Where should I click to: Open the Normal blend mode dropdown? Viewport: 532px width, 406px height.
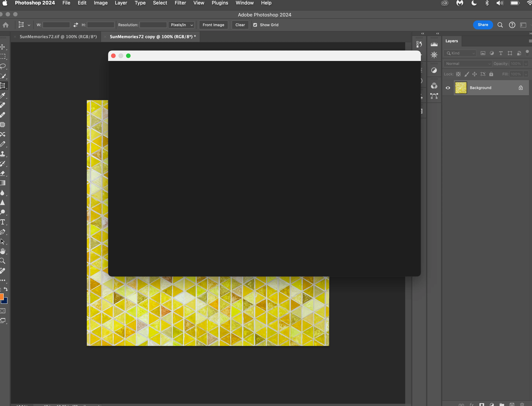point(468,64)
